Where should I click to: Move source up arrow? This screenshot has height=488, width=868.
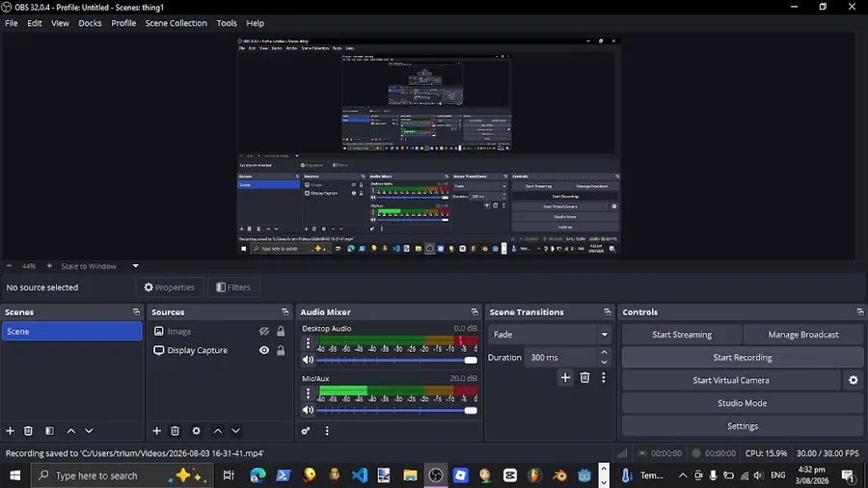coord(218,430)
